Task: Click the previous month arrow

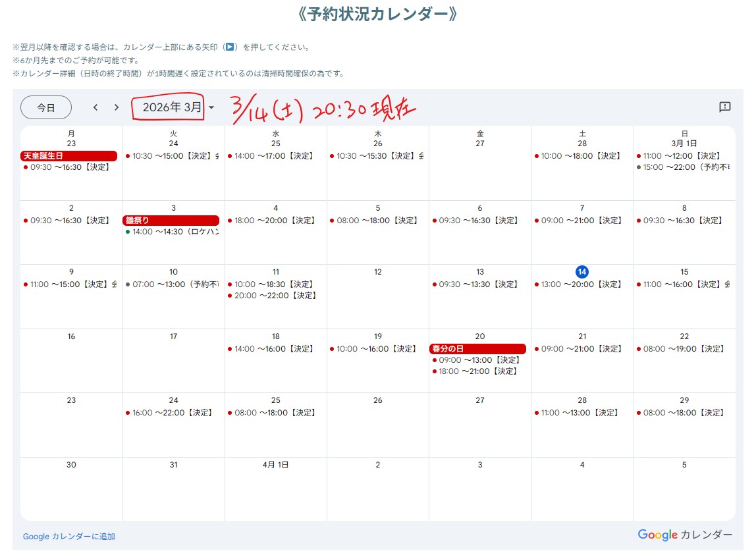Action: point(95,107)
